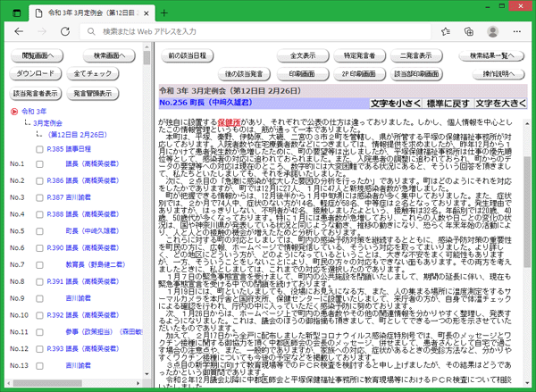
Task: Open the 2P 印刷画面 view
Action: [360, 74]
